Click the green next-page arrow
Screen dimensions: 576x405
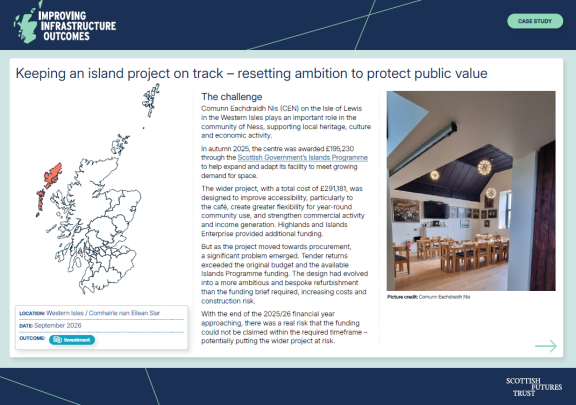pos(546,346)
